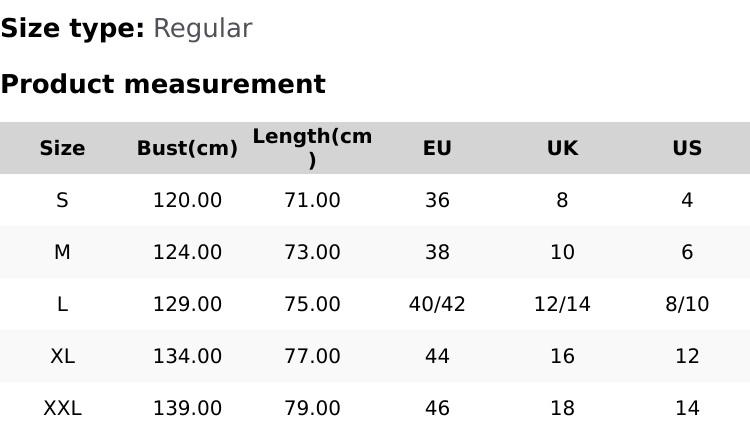The image size is (750, 434).
Task: Select the XL size row label
Action: tap(62, 356)
